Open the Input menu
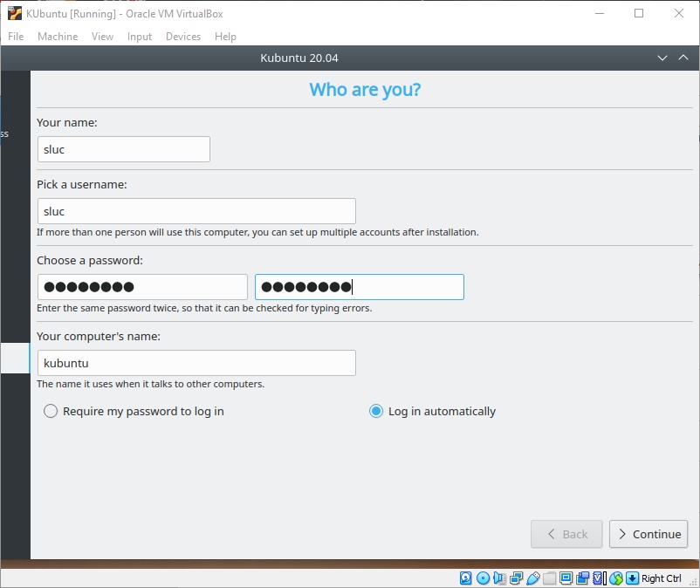700x588 pixels. (140, 36)
